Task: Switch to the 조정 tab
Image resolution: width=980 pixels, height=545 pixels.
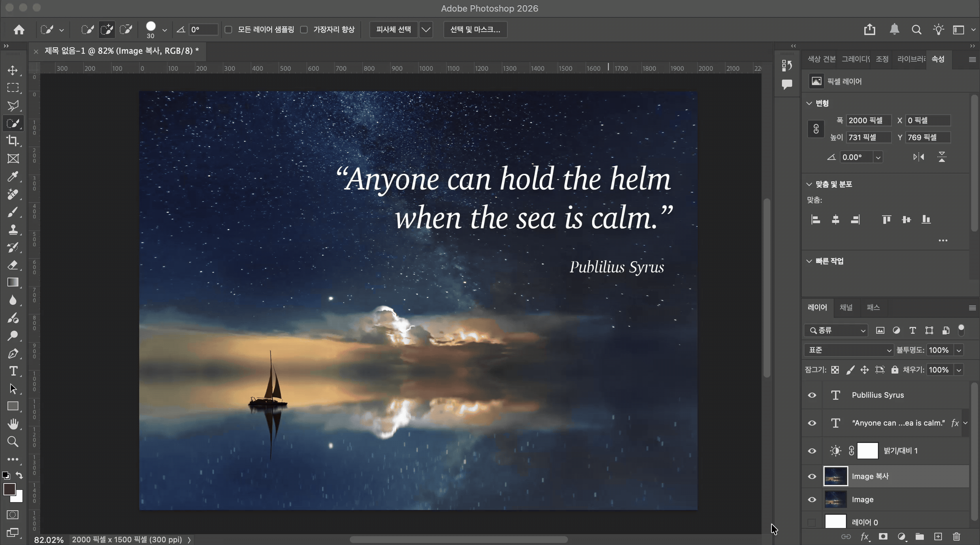Action: point(882,59)
